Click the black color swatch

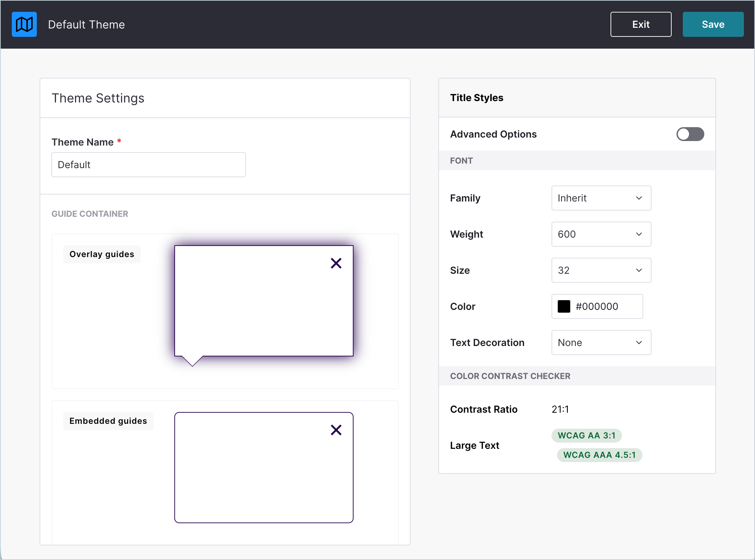click(564, 306)
